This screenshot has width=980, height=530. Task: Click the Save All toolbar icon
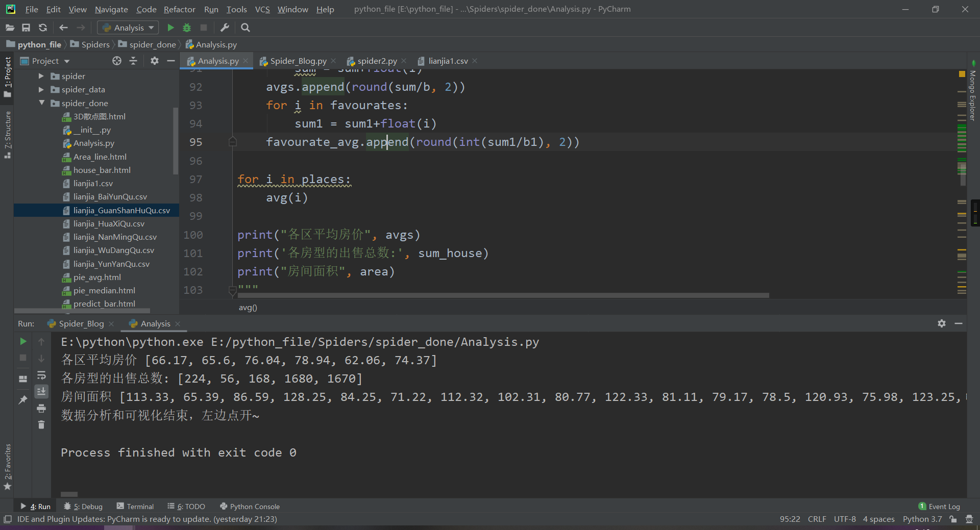pyautogui.click(x=26, y=28)
